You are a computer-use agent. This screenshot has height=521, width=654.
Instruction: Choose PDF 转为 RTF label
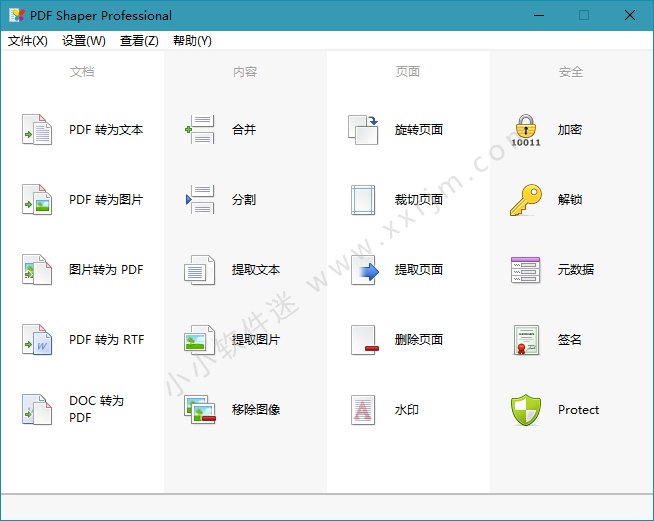(106, 340)
